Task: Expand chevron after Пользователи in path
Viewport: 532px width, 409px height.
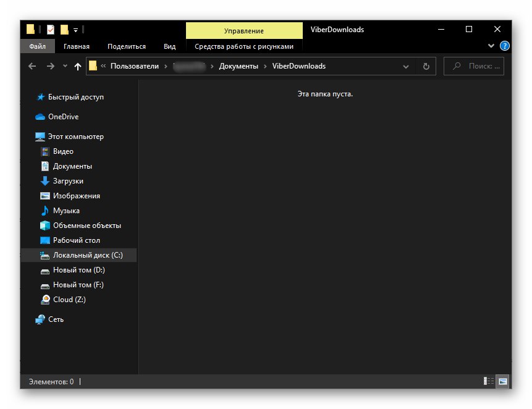Action: 166,67
